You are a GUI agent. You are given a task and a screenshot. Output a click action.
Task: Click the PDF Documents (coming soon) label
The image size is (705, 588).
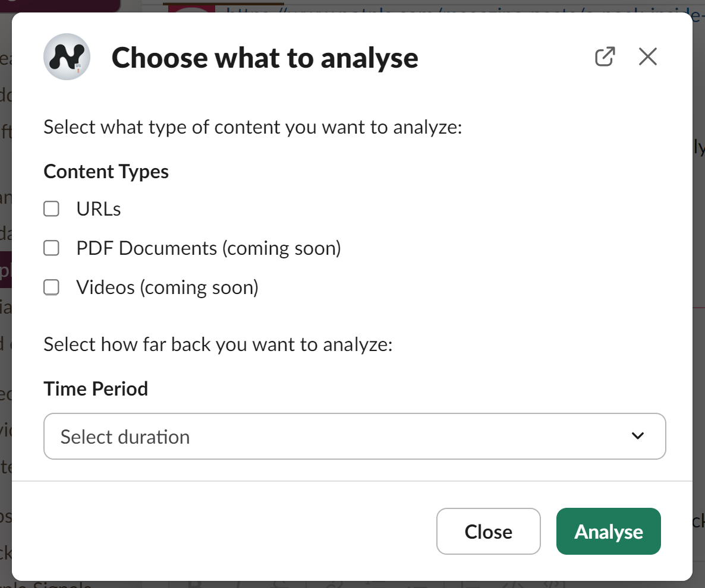click(x=209, y=248)
